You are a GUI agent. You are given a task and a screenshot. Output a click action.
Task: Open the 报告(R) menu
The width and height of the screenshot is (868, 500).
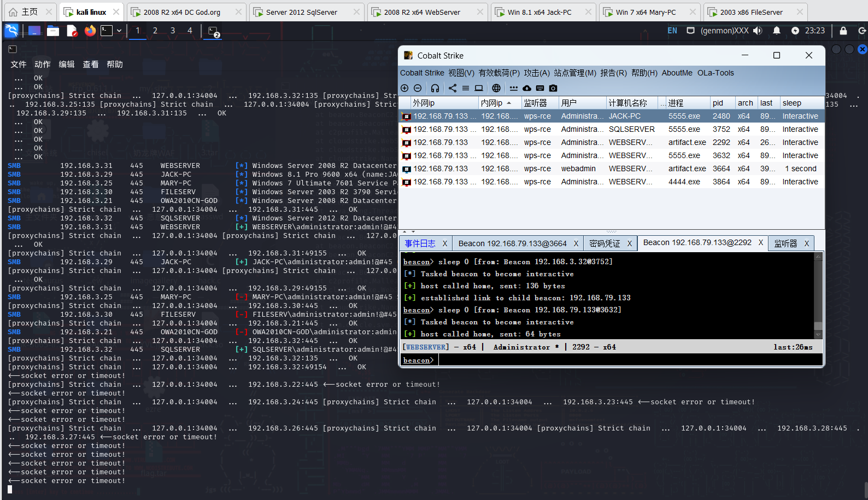pos(613,73)
